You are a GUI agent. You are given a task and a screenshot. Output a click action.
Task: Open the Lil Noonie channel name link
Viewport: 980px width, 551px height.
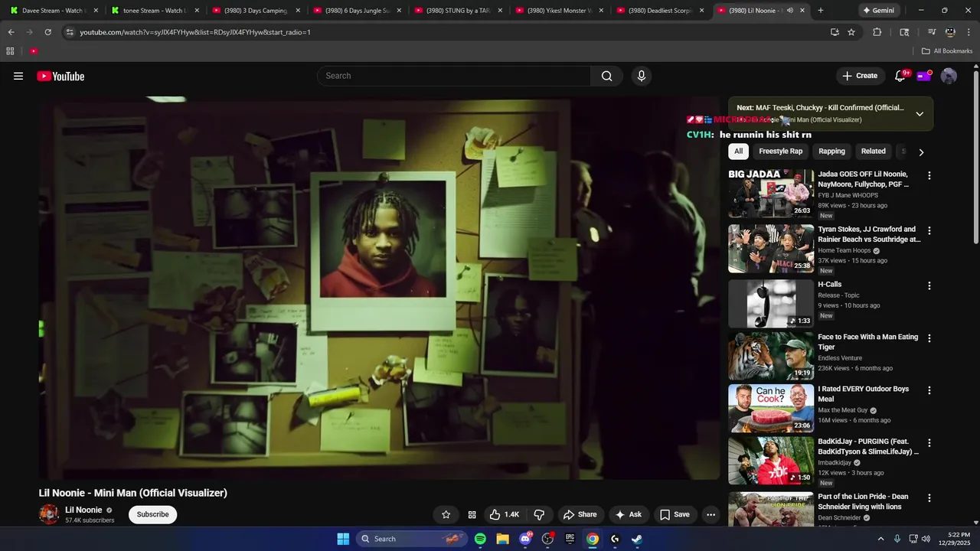pyautogui.click(x=83, y=510)
